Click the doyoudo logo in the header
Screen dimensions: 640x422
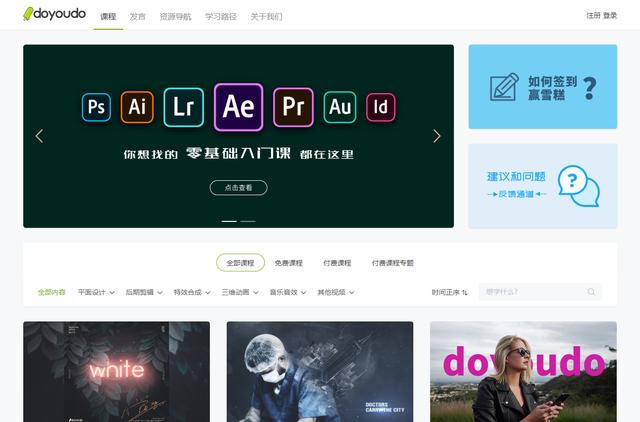click(54, 14)
